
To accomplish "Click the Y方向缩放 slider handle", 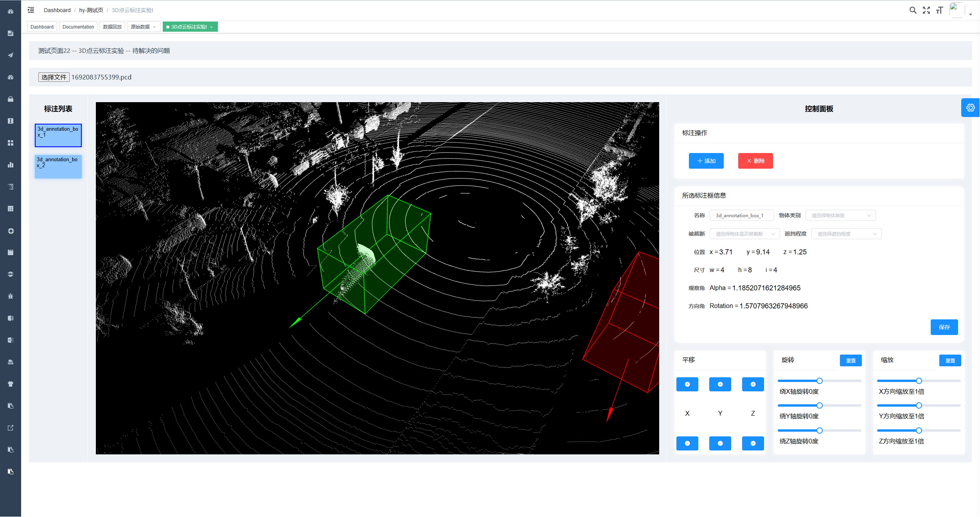I will [x=919, y=405].
